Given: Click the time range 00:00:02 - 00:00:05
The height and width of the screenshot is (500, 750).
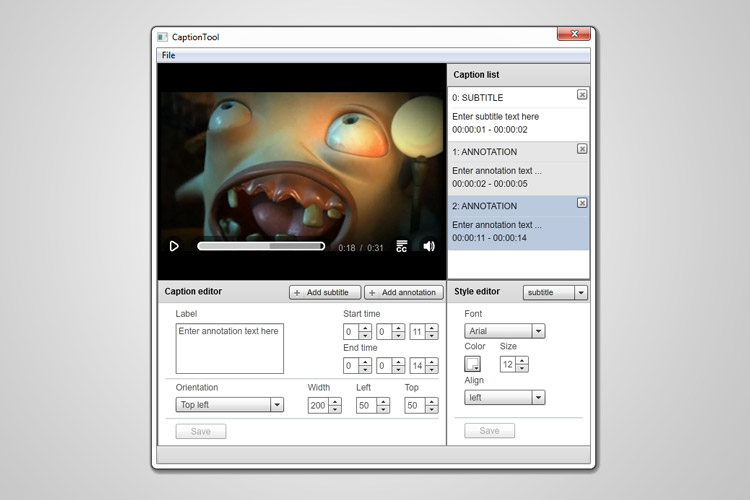Looking at the screenshot, I should pyautogui.click(x=490, y=184).
